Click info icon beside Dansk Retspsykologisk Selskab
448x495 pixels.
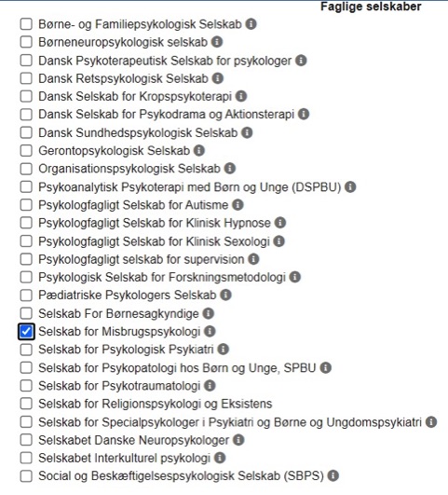[218, 78]
